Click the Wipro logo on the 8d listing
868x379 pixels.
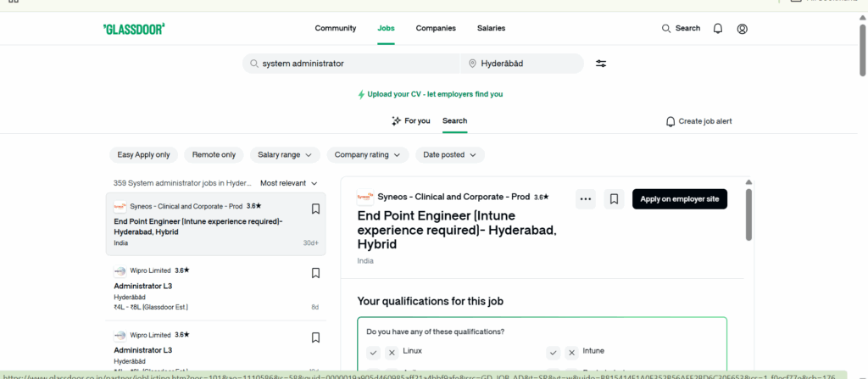point(120,271)
